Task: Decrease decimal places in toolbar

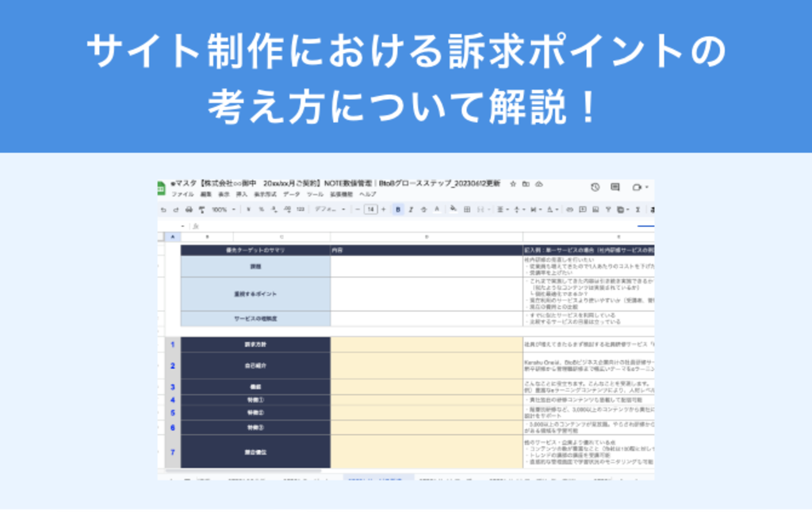Action: (x=274, y=210)
